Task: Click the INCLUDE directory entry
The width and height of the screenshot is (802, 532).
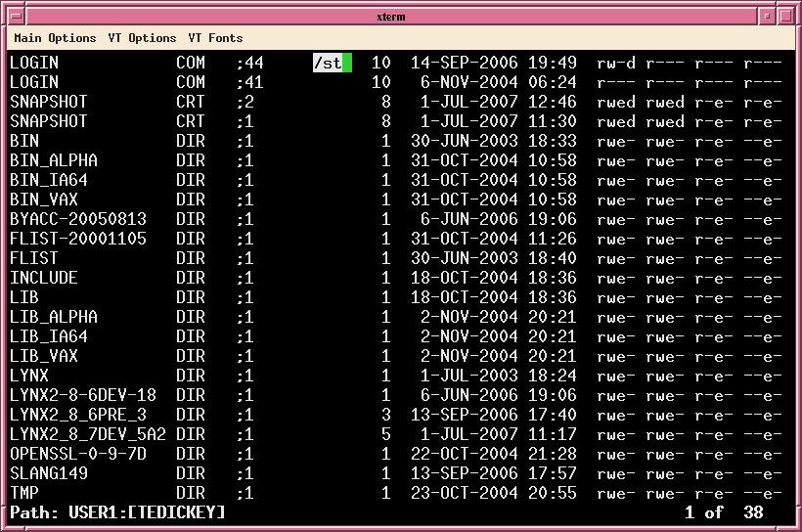Action: click(x=44, y=278)
